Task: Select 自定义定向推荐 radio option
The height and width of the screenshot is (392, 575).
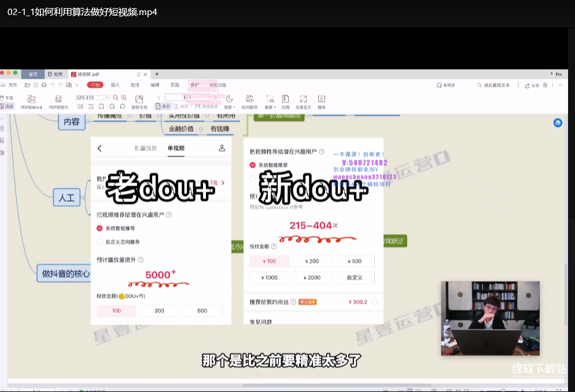Action: click(99, 242)
